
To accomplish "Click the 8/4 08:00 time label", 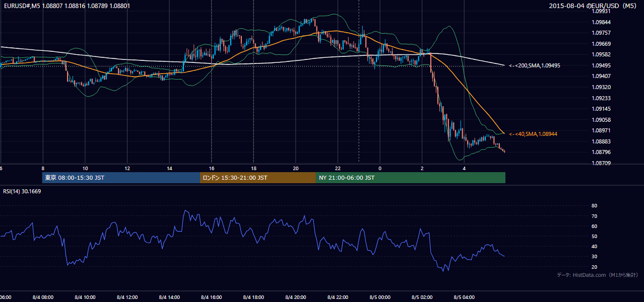I will click(43, 297).
